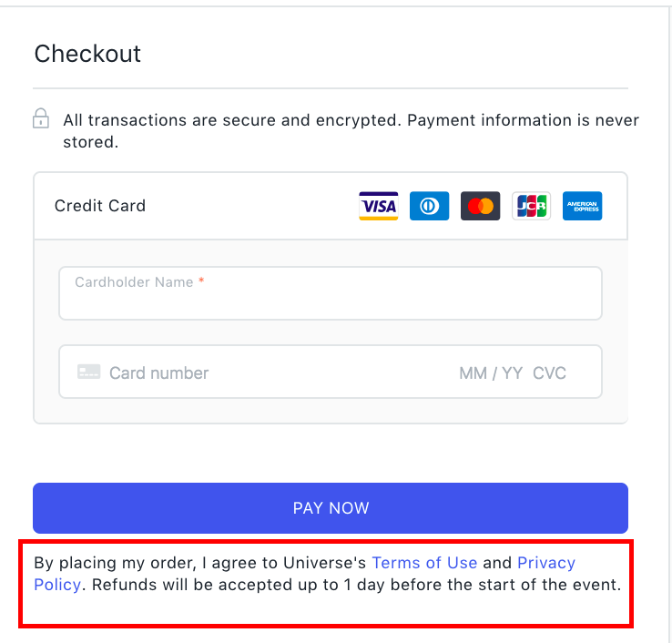Viewport: 672px width, 643px height.
Task: Click the Mastercard logo
Action: (480, 206)
